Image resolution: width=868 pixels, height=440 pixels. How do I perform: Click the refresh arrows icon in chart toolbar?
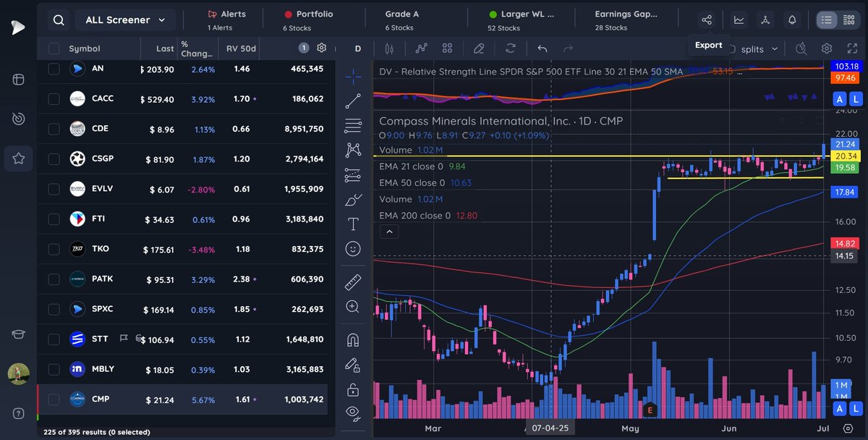(511, 48)
